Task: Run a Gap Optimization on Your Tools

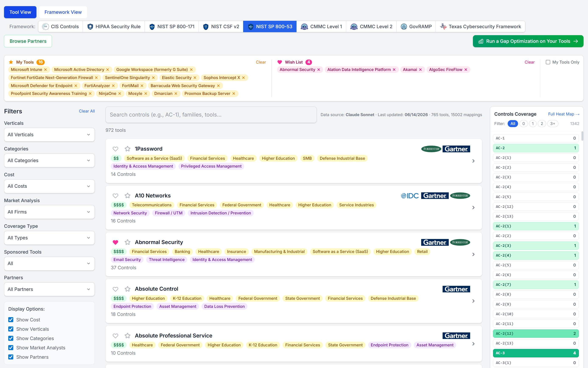Action: 528,41
